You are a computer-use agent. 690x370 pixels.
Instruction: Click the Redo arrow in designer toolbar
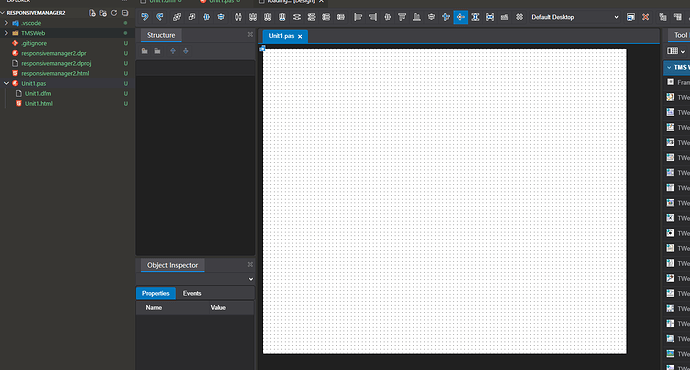[x=160, y=17]
